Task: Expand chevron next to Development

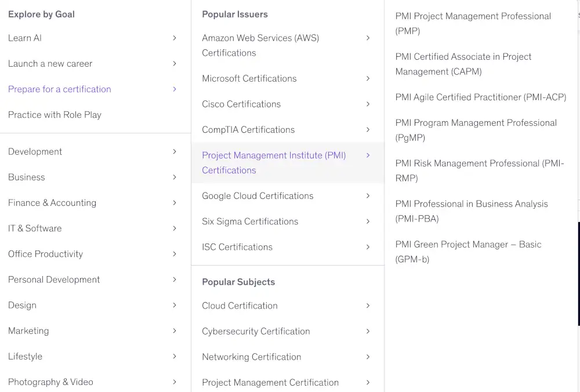Action: [x=175, y=151]
